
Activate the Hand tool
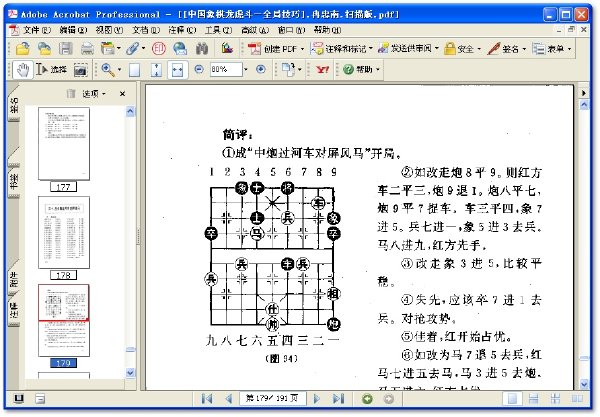click(x=23, y=70)
